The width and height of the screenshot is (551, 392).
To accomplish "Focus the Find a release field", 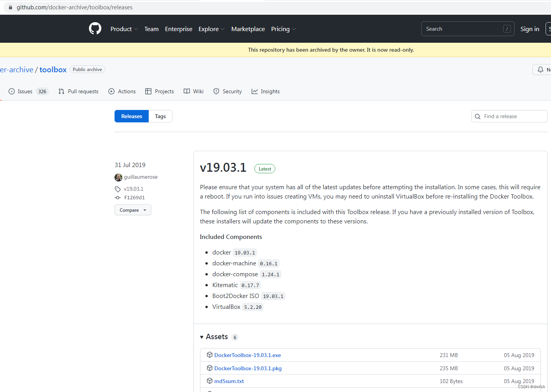I will pyautogui.click(x=509, y=116).
